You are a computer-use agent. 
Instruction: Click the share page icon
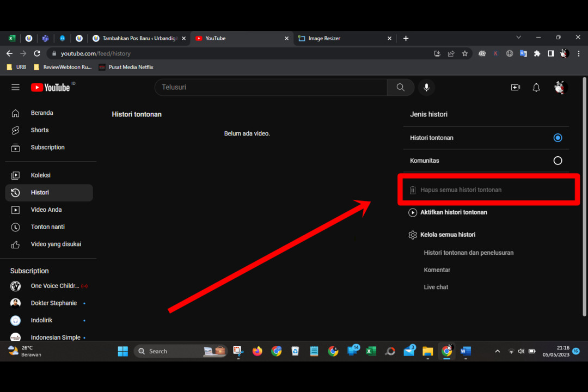click(x=451, y=54)
